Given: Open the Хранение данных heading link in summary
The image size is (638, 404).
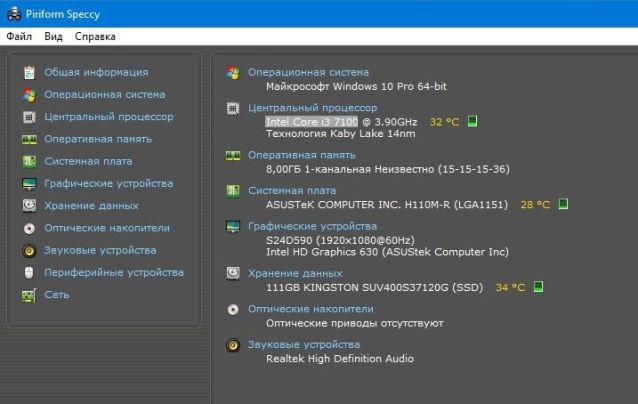Looking at the screenshot, I should [295, 273].
